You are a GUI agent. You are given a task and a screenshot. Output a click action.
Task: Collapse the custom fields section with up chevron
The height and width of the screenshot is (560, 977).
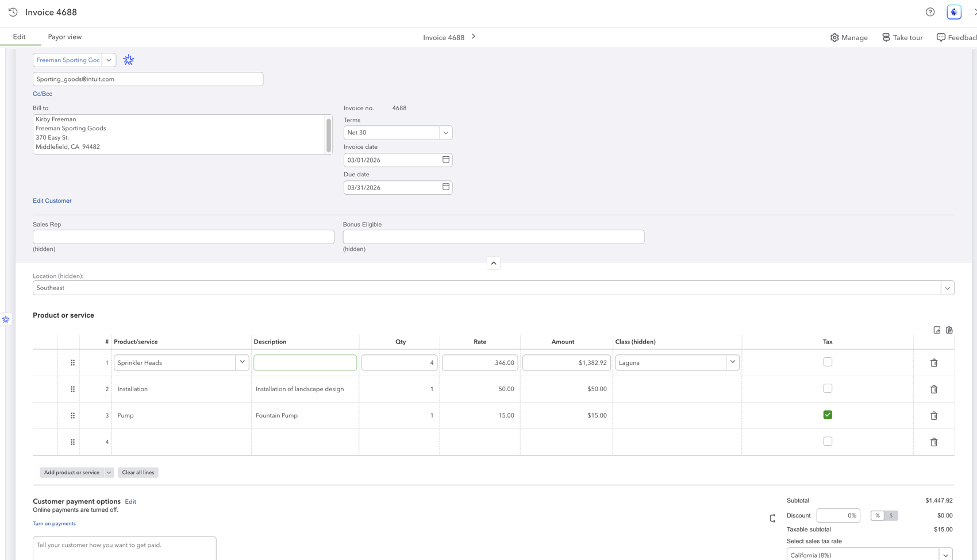point(494,263)
